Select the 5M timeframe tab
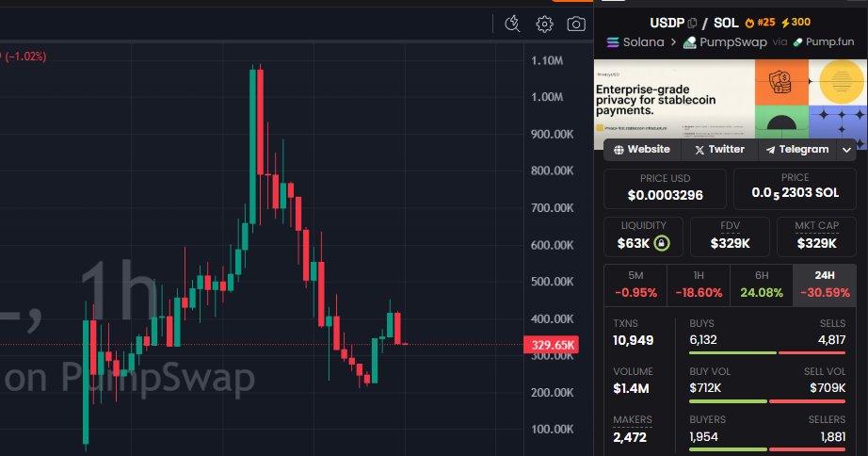Viewport: 868px width, 456px height. (x=635, y=275)
